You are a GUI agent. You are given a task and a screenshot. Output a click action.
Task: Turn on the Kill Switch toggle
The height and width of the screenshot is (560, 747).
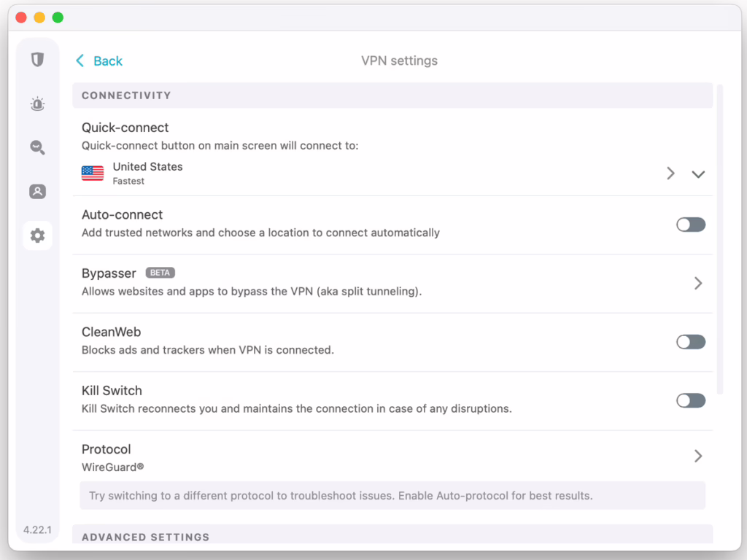pos(691,400)
